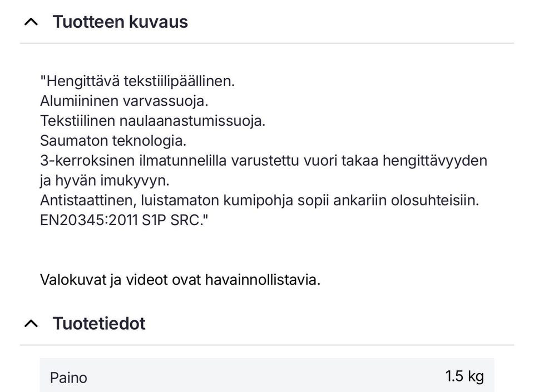Screen dimensions: 534x392
Task: Click the upward arrow icon near Tuotetiedot
Action: point(31,323)
